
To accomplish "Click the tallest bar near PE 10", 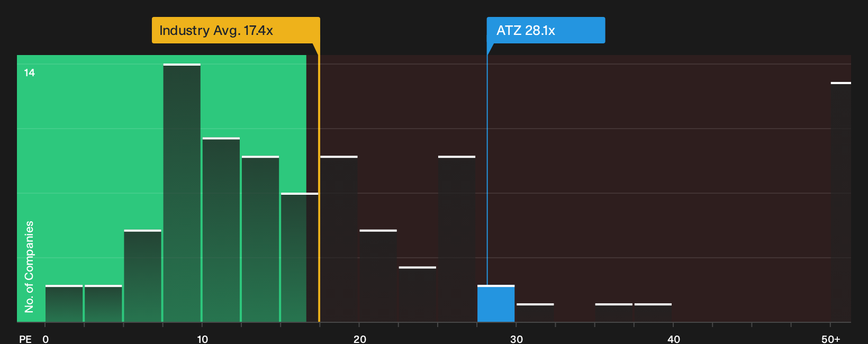I will pyautogui.click(x=182, y=193).
